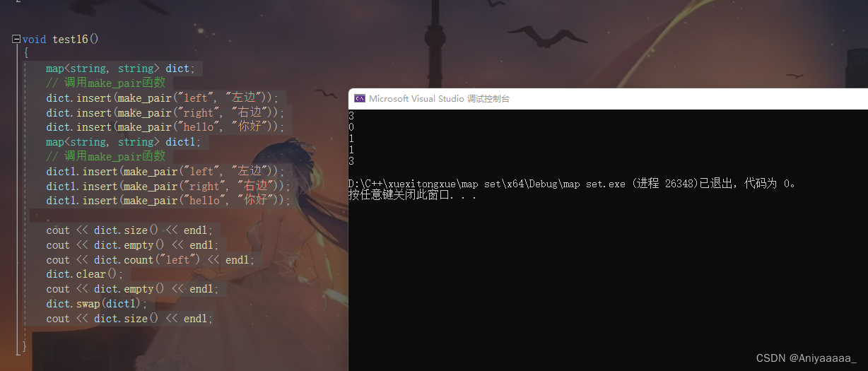Click the dict1.insert line with "right"
The height and width of the screenshot is (371, 868).
click(x=168, y=187)
